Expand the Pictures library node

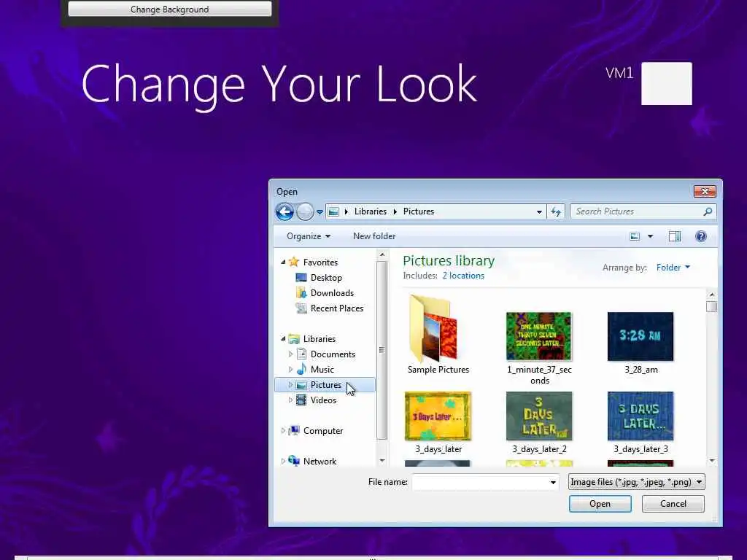290,384
